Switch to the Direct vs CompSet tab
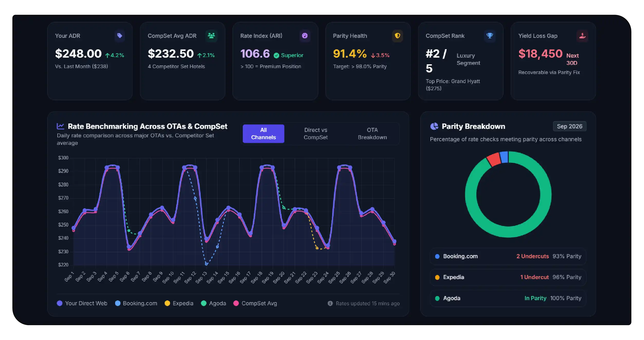The image size is (644, 340). (316, 134)
